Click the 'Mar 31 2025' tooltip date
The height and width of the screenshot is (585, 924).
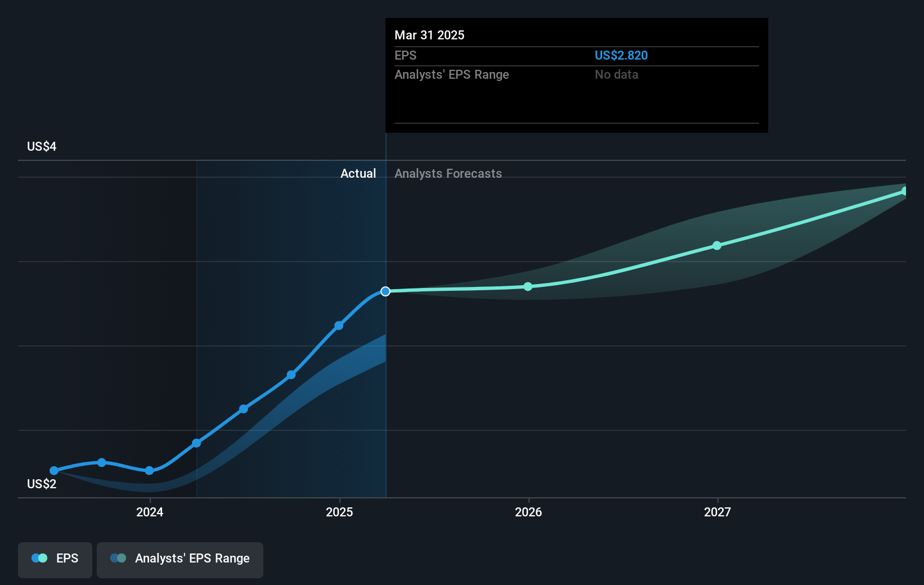429,35
